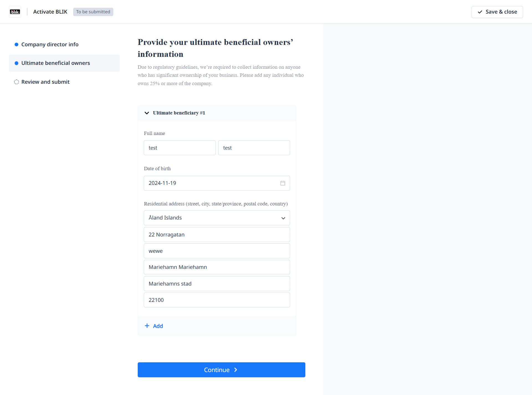Collapse the Ultimate beneficiary #1 section
This screenshot has height=395, width=532.
click(x=147, y=113)
